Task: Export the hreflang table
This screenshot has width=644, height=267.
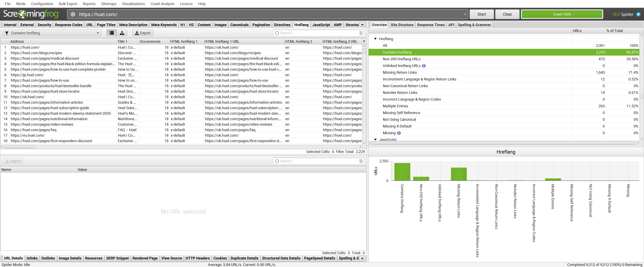Action: pyautogui.click(x=142, y=33)
